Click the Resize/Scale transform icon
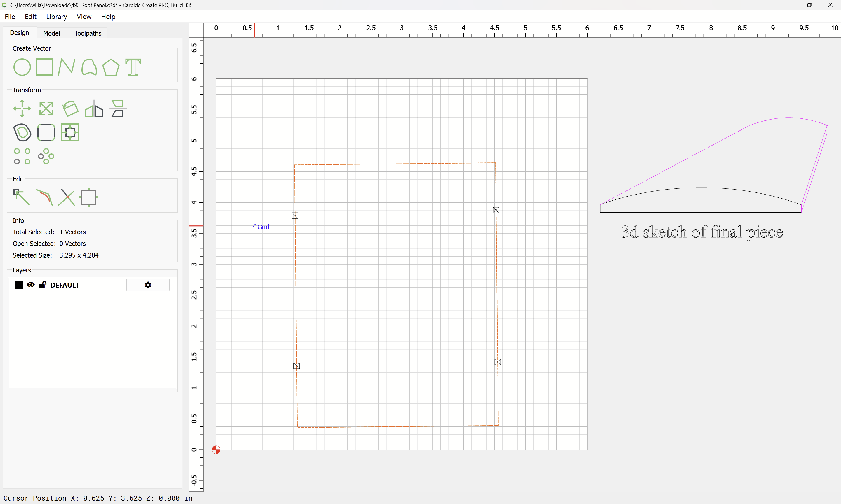The image size is (841, 504). coord(46,109)
